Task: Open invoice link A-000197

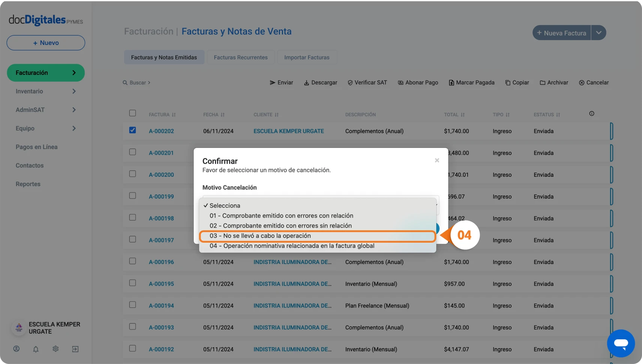Action: tap(162, 240)
